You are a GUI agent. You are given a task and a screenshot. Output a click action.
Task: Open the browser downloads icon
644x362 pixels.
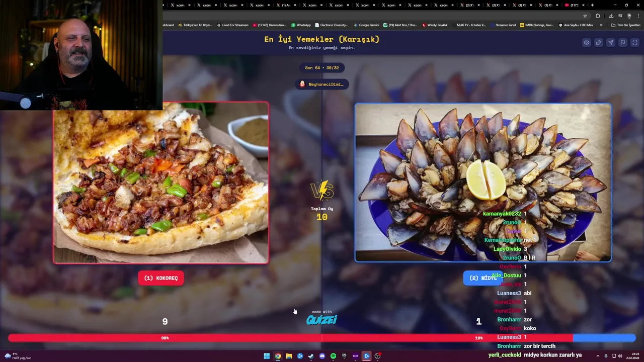tap(611, 16)
